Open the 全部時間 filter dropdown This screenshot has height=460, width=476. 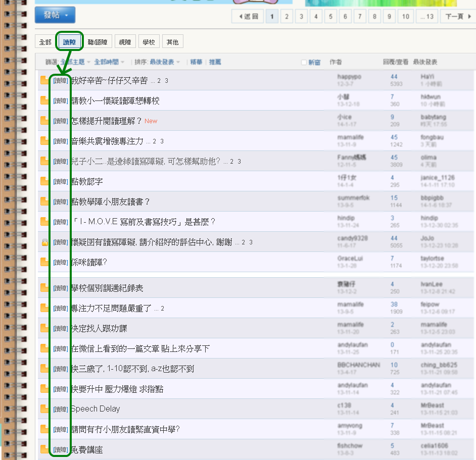point(109,62)
